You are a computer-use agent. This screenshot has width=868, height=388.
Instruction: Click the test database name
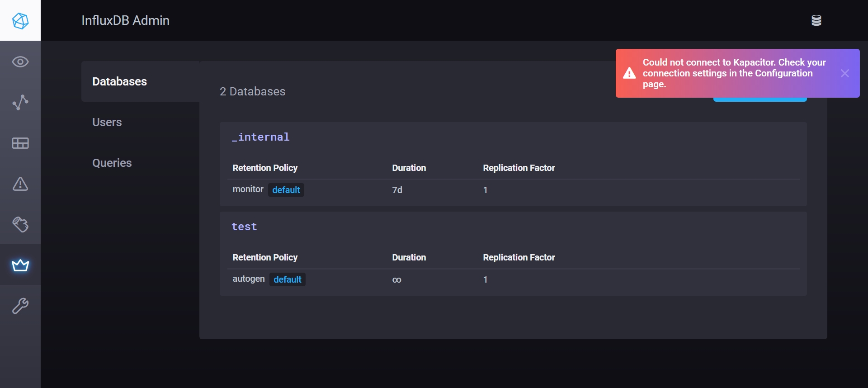click(244, 227)
